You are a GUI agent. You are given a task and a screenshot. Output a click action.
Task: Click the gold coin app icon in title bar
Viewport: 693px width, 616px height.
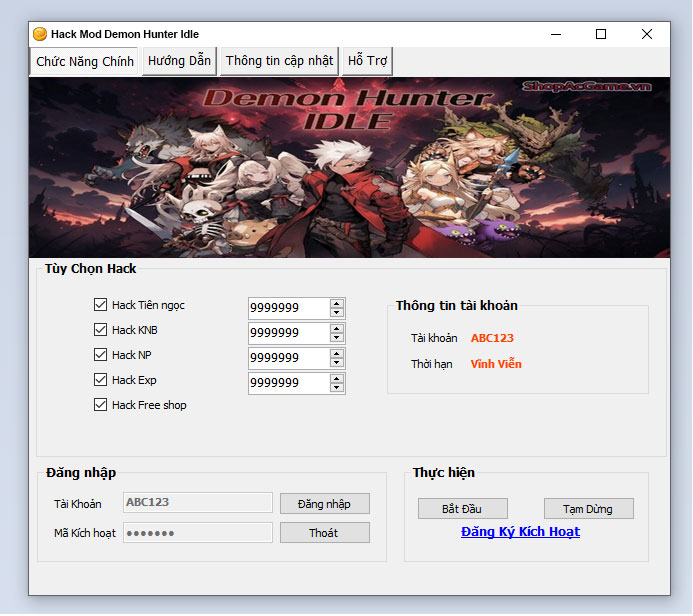tap(40, 34)
